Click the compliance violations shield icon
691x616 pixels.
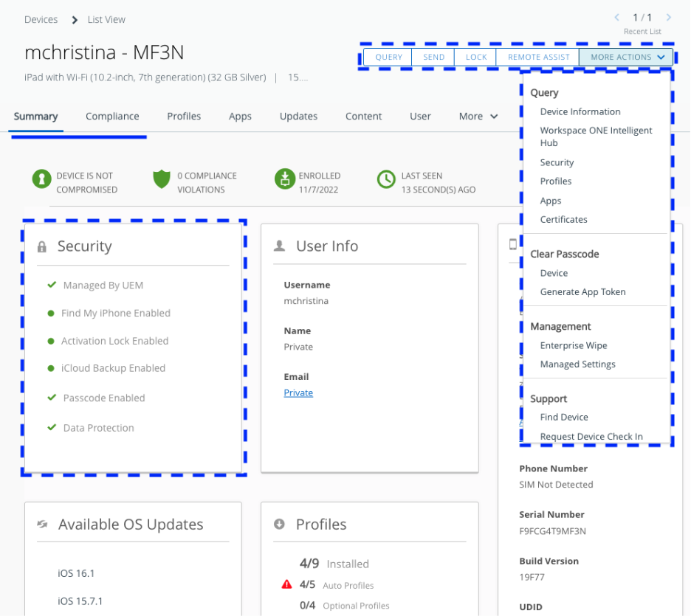[x=162, y=179]
